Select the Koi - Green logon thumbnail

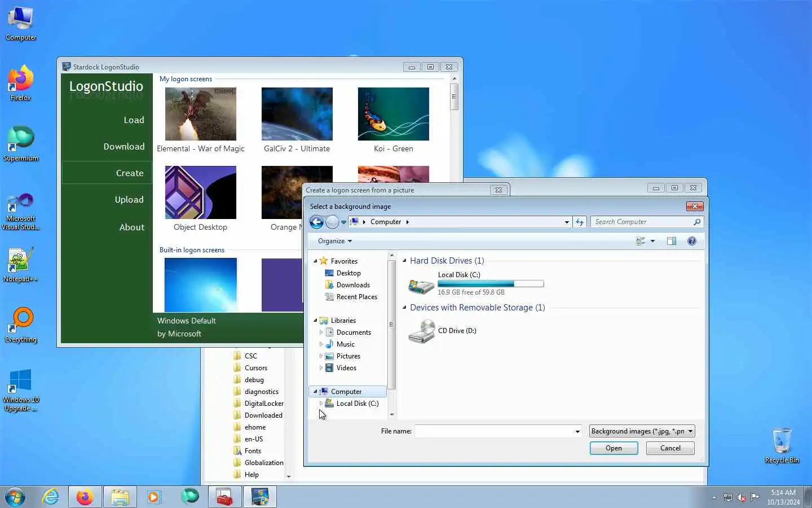click(x=394, y=114)
